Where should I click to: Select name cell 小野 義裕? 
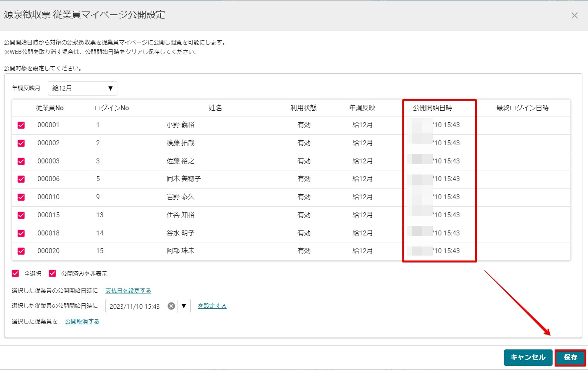(x=180, y=125)
